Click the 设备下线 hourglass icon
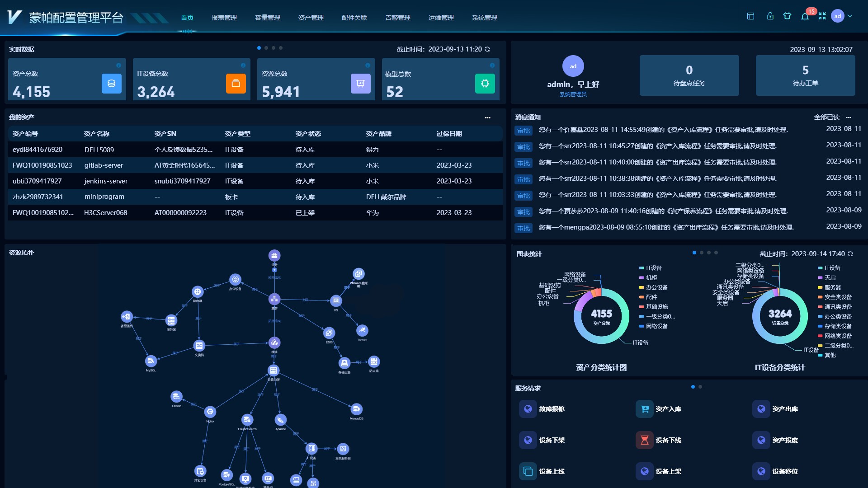The image size is (868, 488). tap(644, 440)
